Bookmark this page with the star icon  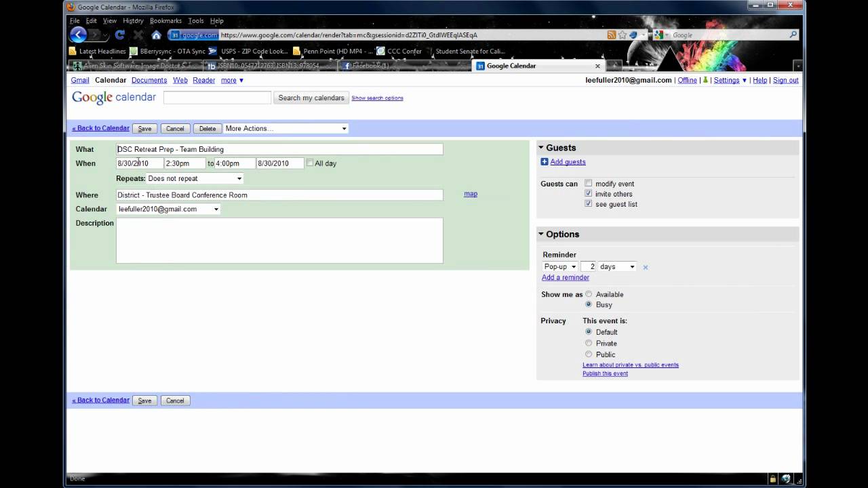tap(623, 35)
